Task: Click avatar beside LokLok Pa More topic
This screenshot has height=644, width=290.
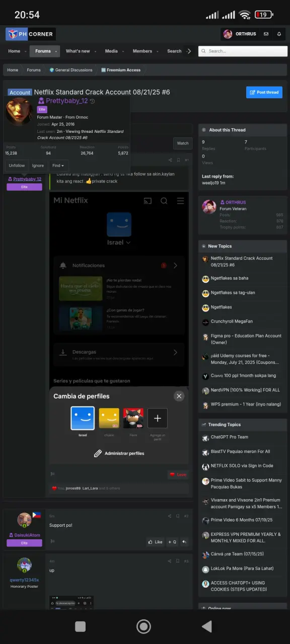Action: tap(205, 570)
